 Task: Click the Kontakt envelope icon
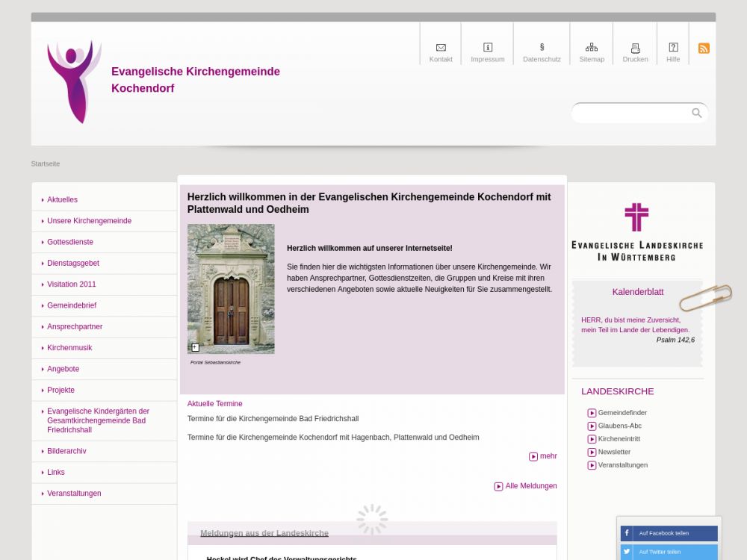pyautogui.click(x=441, y=48)
